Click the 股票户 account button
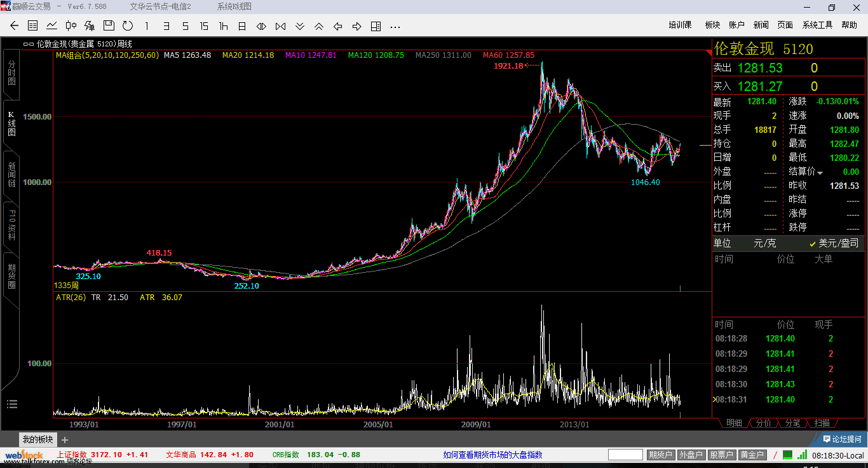868x468 pixels. [x=722, y=455]
